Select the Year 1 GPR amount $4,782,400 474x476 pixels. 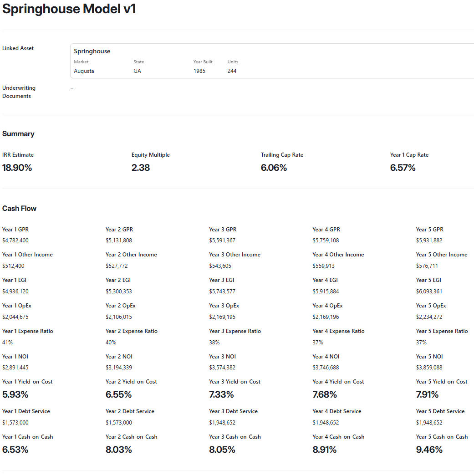pyautogui.click(x=17, y=240)
